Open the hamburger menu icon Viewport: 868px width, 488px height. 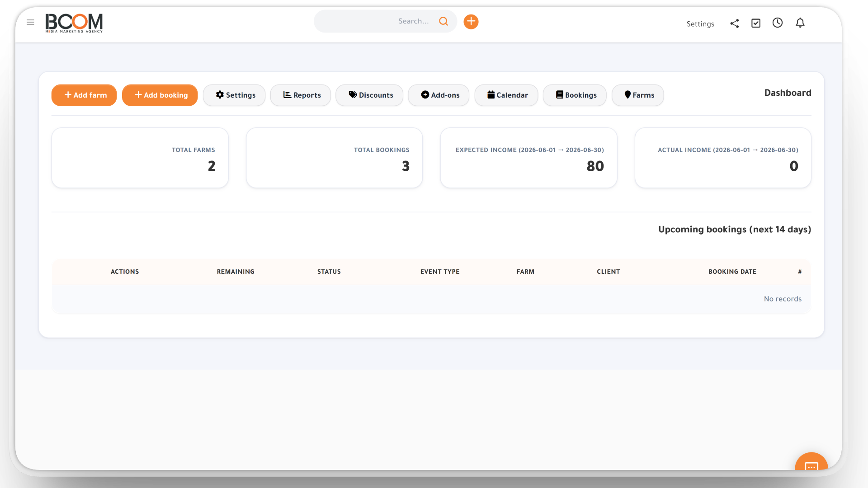30,22
